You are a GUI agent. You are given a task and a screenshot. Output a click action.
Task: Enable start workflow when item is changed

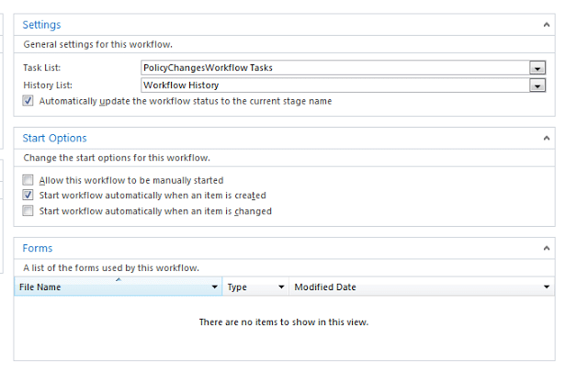(28, 210)
